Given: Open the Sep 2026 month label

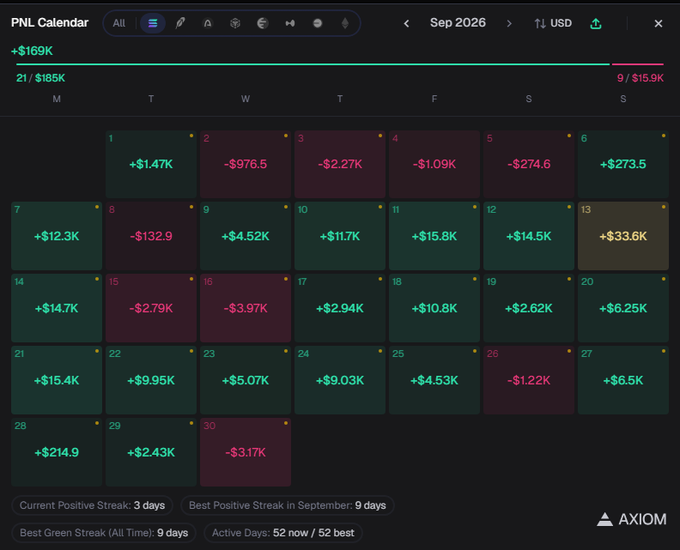Looking at the screenshot, I should click(458, 23).
